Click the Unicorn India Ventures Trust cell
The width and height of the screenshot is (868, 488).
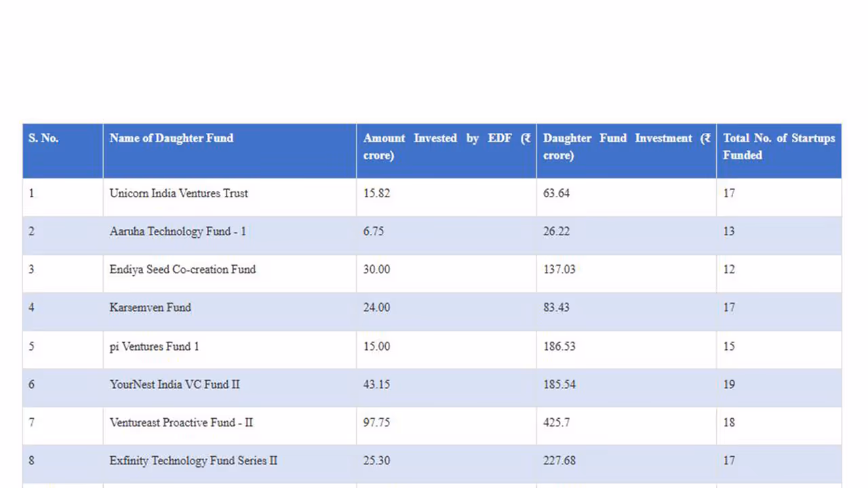click(x=178, y=193)
